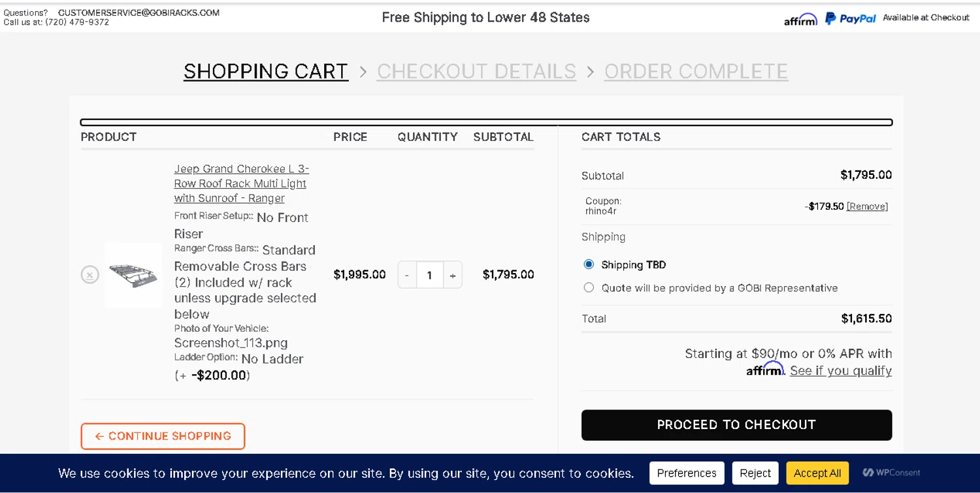The width and height of the screenshot is (980, 493).
Task: Accept All cookies
Action: 817,473
